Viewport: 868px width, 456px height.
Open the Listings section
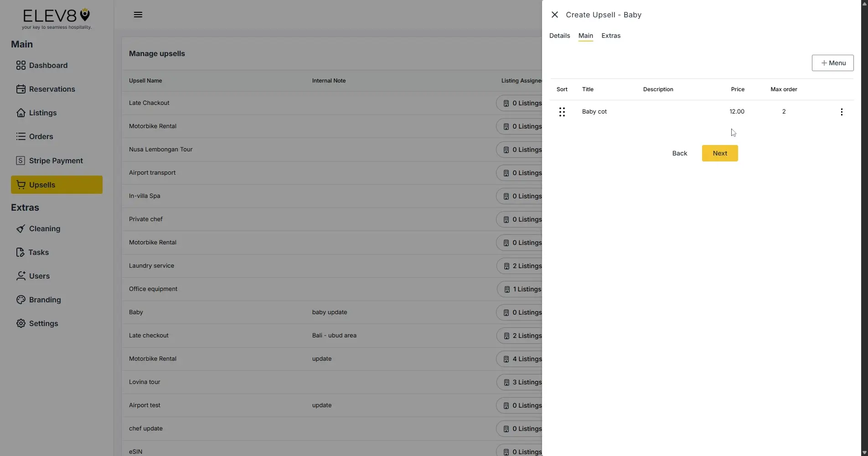[41, 113]
